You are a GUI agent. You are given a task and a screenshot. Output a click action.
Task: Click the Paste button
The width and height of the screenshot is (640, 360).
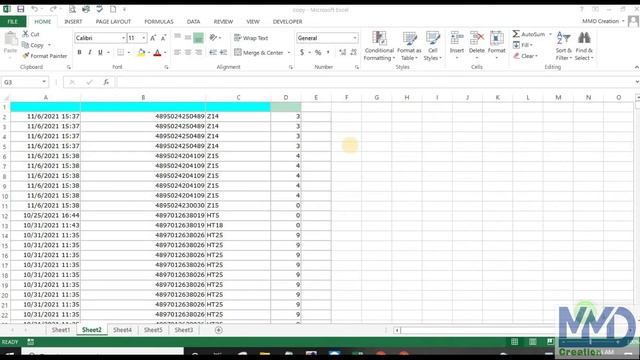(11, 44)
